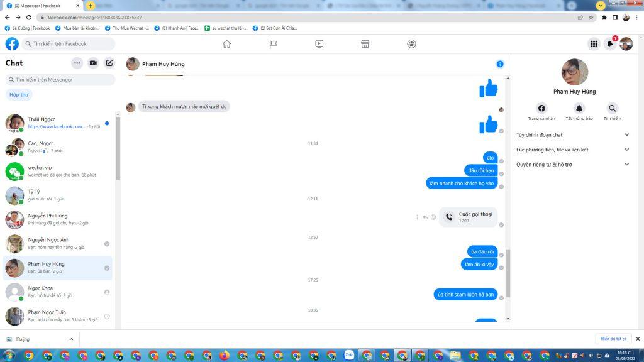Open the Facebook menu grid icon
Viewport: 644px width, 362px height.
pos(594,44)
